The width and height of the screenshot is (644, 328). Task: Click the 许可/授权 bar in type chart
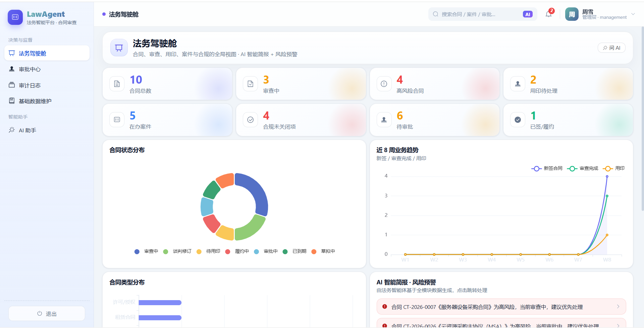(x=160, y=302)
